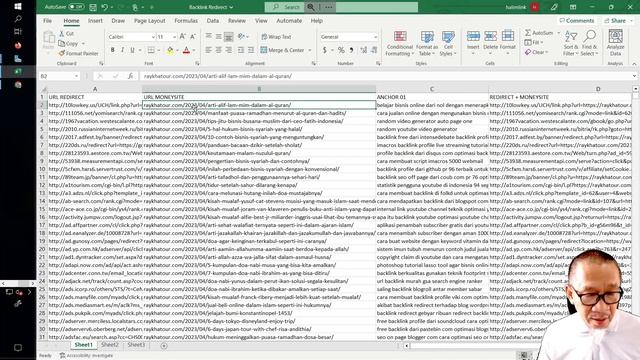Click the Fill Color swatch button
640x360 pixels.
click(170, 50)
